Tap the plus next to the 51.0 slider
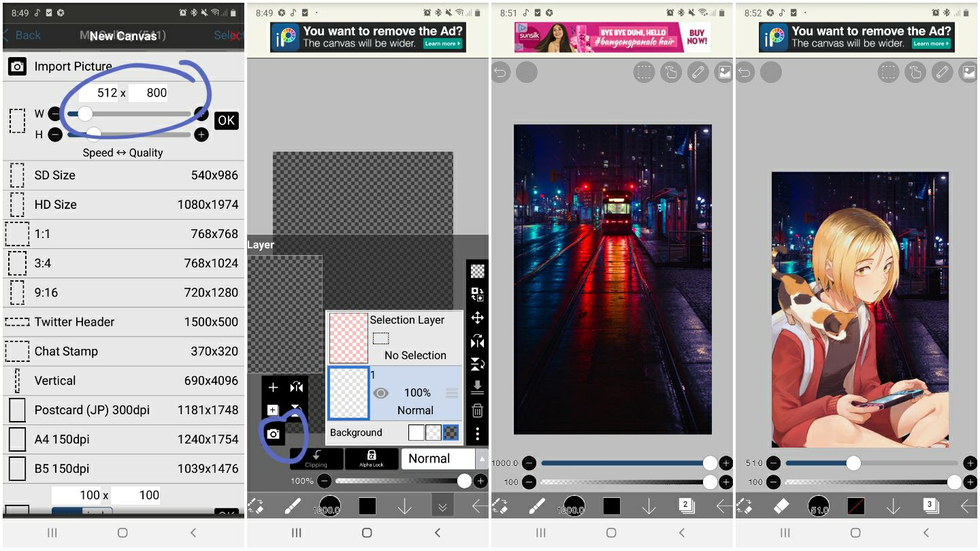Viewport: 980px width, 551px height. click(x=970, y=463)
